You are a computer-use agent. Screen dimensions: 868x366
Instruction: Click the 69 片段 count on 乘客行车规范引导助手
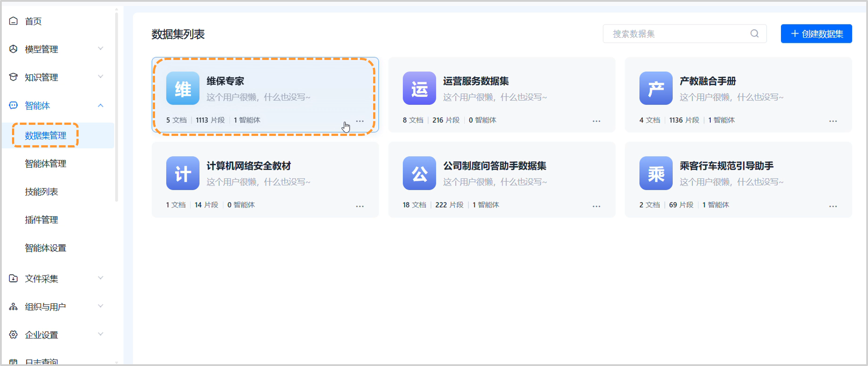click(681, 205)
